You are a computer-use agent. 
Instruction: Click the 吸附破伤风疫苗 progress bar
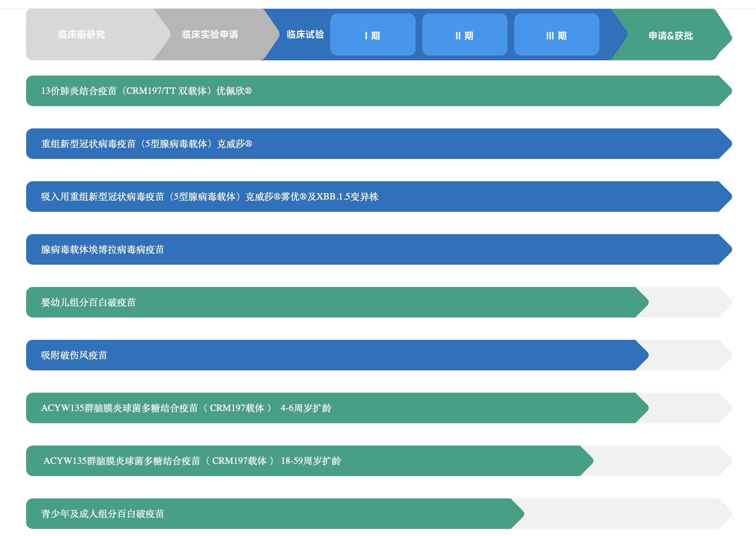coord(337,355)
